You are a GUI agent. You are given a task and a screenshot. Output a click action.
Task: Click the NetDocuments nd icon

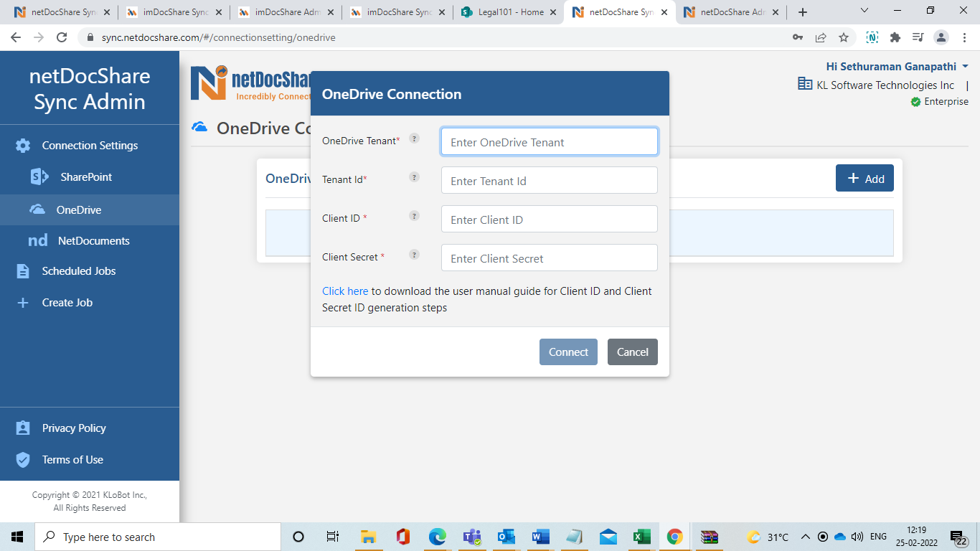[x=38, y=241]
